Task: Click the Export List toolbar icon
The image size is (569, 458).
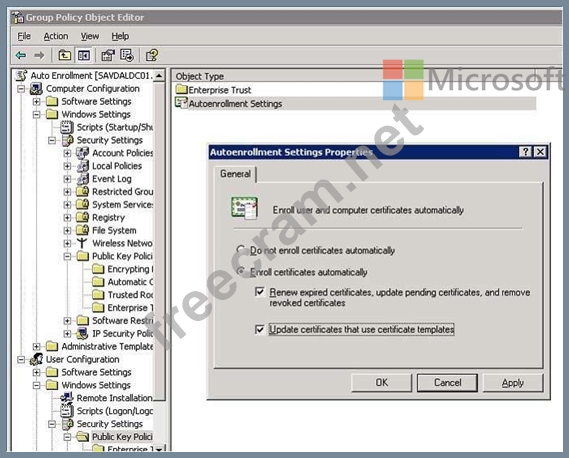Action: point(127,56)
